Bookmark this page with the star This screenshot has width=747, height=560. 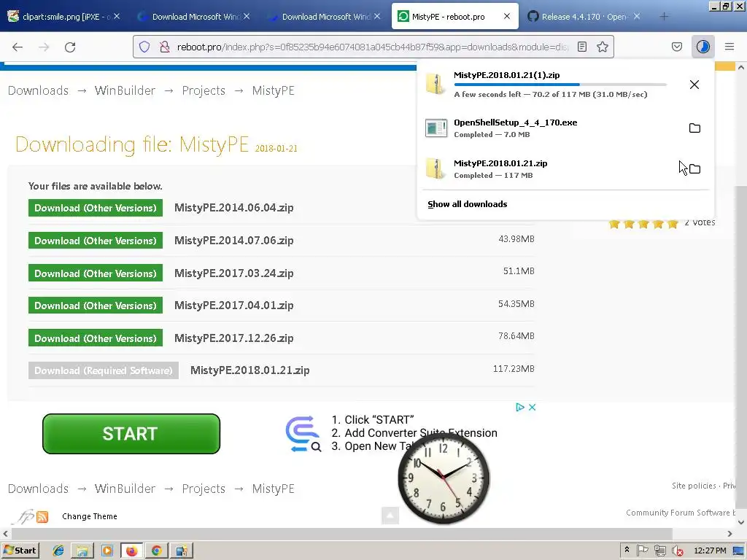(x=602, y=47)
